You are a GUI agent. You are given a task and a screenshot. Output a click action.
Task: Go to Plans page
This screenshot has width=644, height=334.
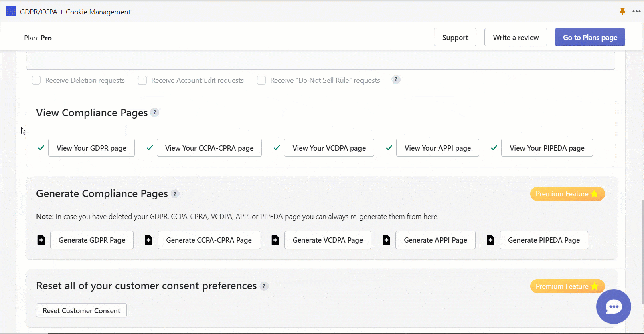[590, 37]
